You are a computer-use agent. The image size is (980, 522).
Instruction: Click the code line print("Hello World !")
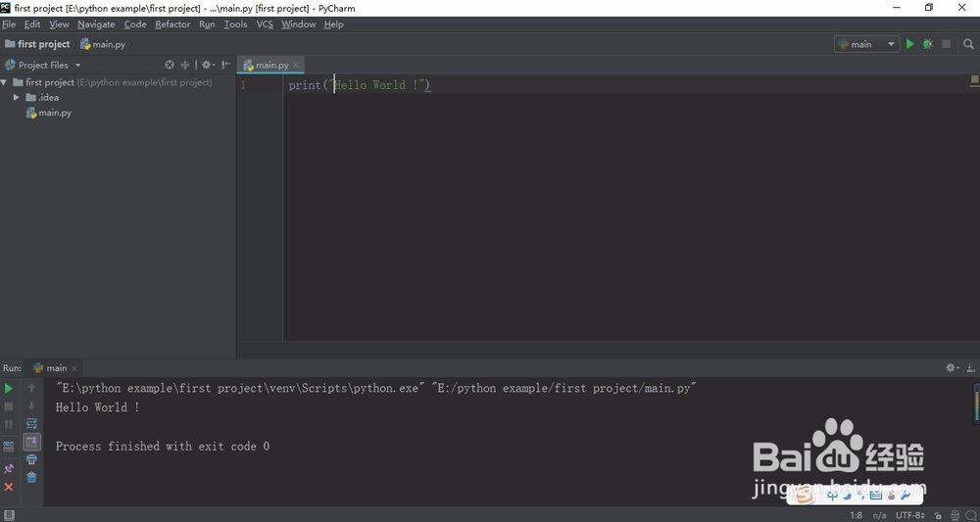(360, 85)
